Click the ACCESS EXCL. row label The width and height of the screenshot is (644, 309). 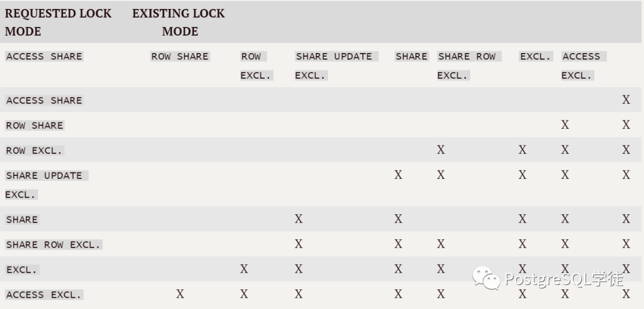[x=44, y=295]
